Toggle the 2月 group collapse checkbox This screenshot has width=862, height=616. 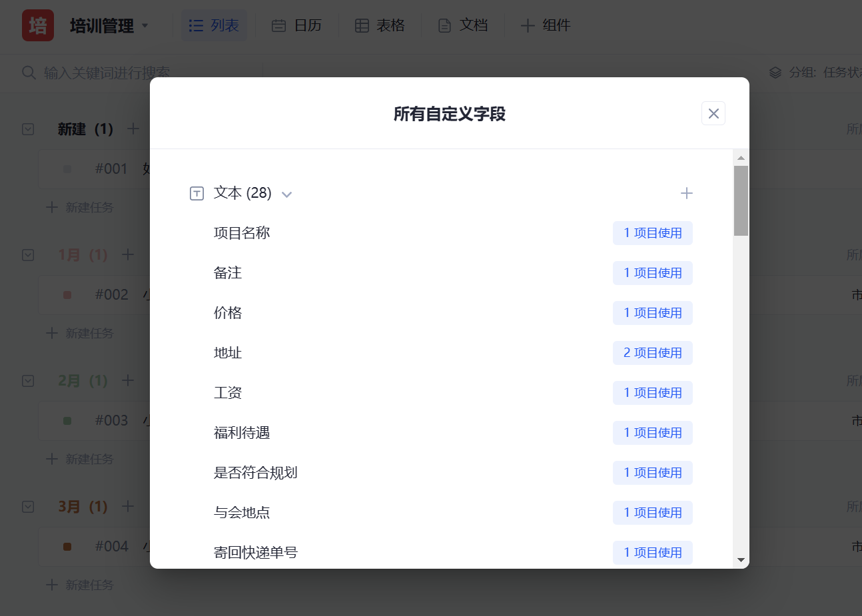point(28,381)
